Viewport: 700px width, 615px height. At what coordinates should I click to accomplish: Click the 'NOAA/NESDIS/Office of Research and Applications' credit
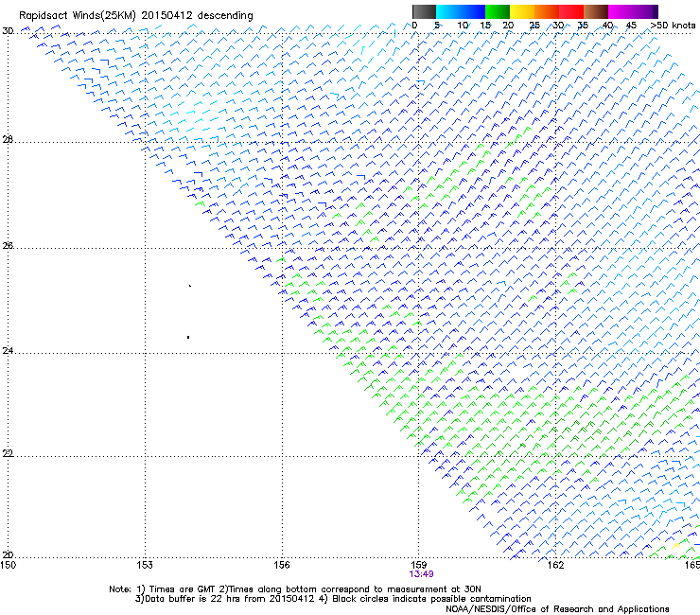557,609
